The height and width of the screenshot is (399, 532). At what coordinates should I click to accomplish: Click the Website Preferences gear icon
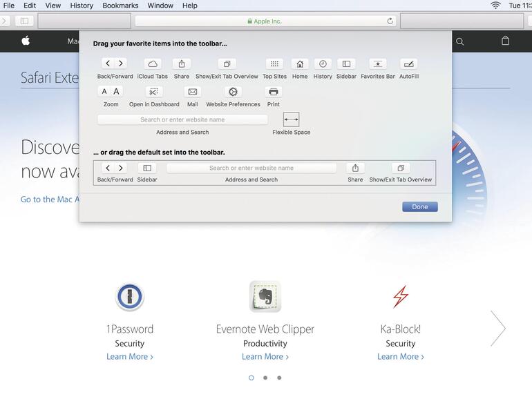[233, 92]
